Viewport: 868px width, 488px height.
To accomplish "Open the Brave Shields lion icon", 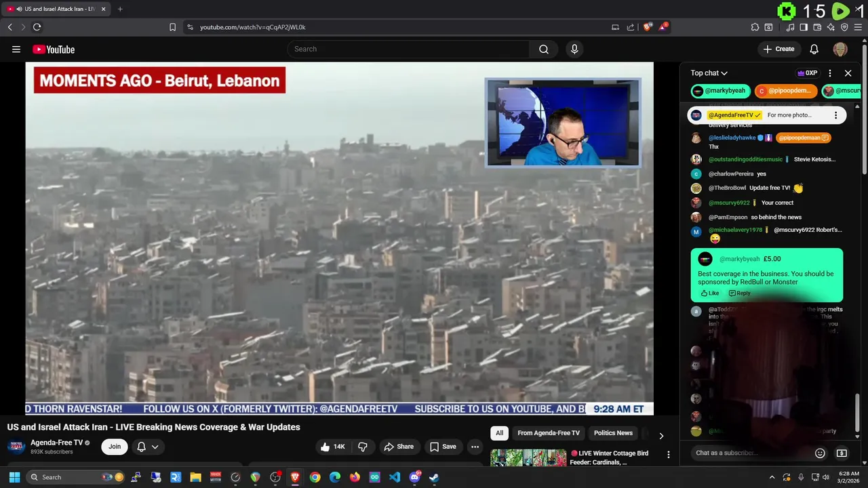I will click(648, 27).
